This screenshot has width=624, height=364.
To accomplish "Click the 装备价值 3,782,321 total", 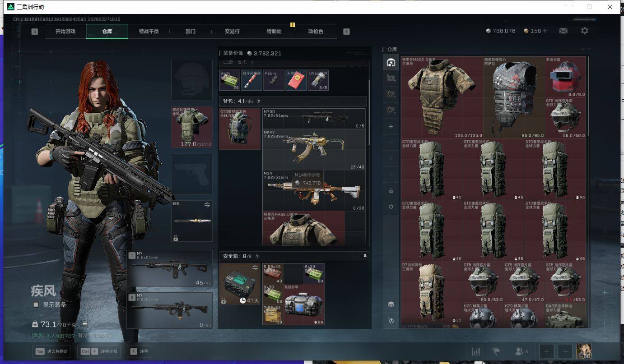I will tap(252, 53).
